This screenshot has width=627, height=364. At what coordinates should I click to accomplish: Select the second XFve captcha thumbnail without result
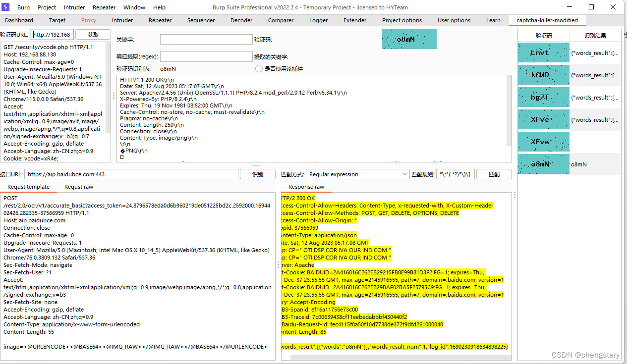544,141
